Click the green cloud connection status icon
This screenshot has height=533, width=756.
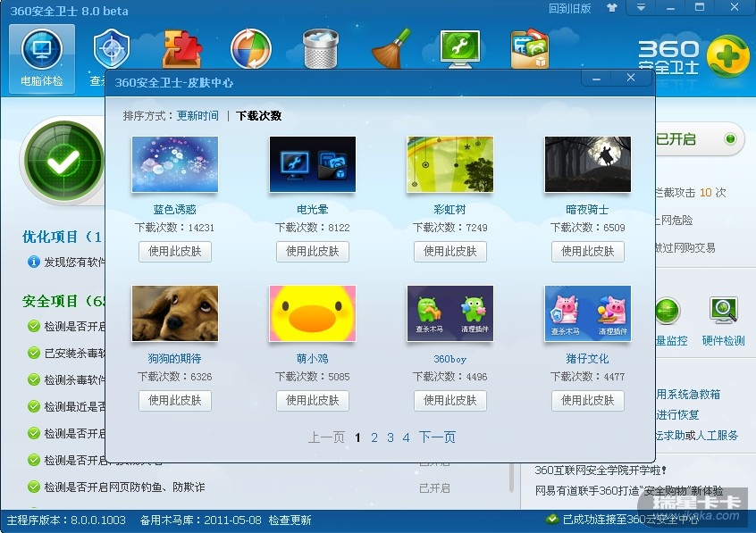[x=551, y=520]
